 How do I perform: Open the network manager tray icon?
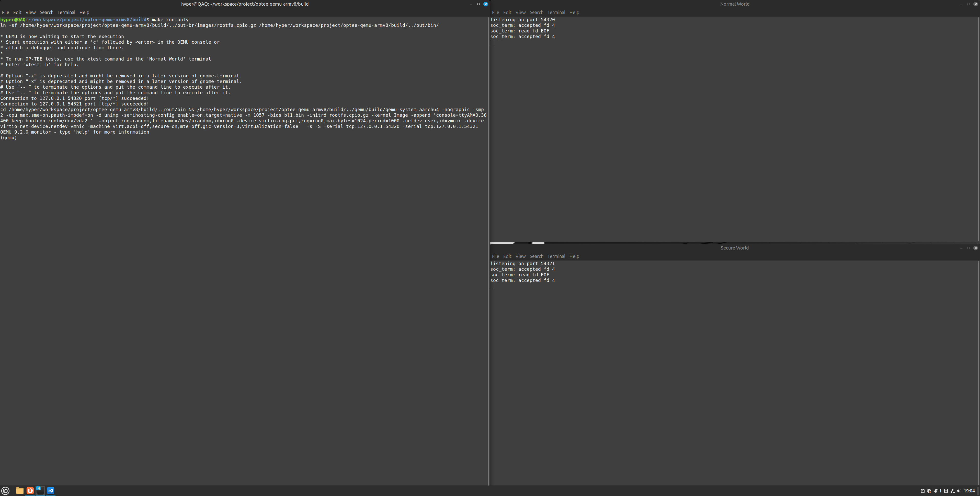(953, 491)
